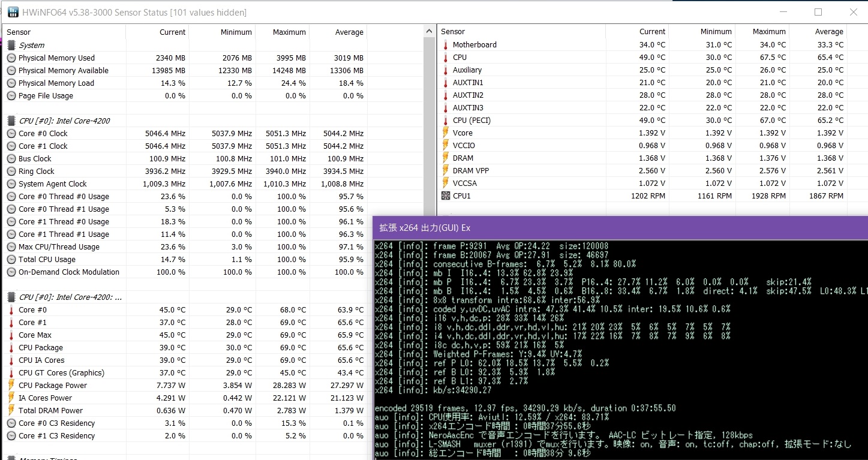Click the left panel Maximum column header
The width and height of the screenshot is (868, 460).
(x=283, y=32)
